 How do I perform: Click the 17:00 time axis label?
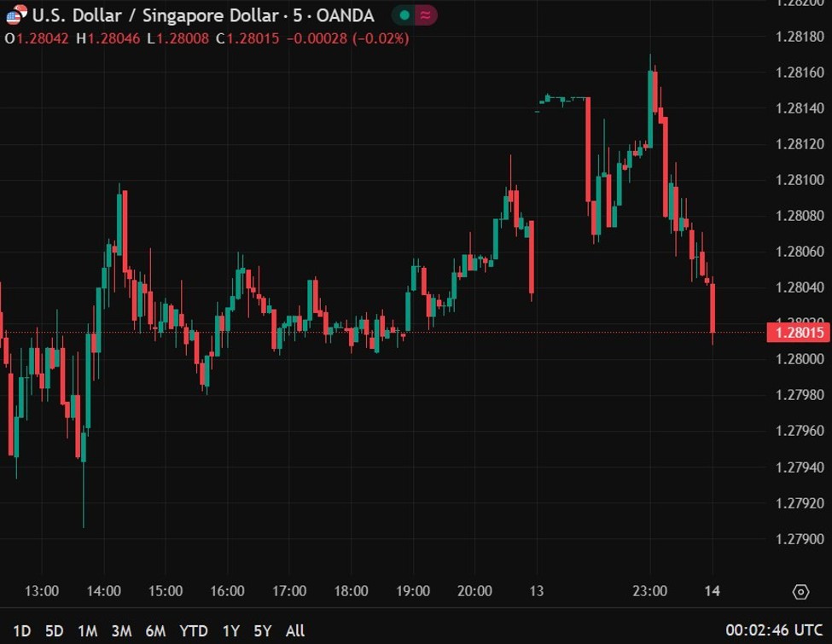point(289,591)
